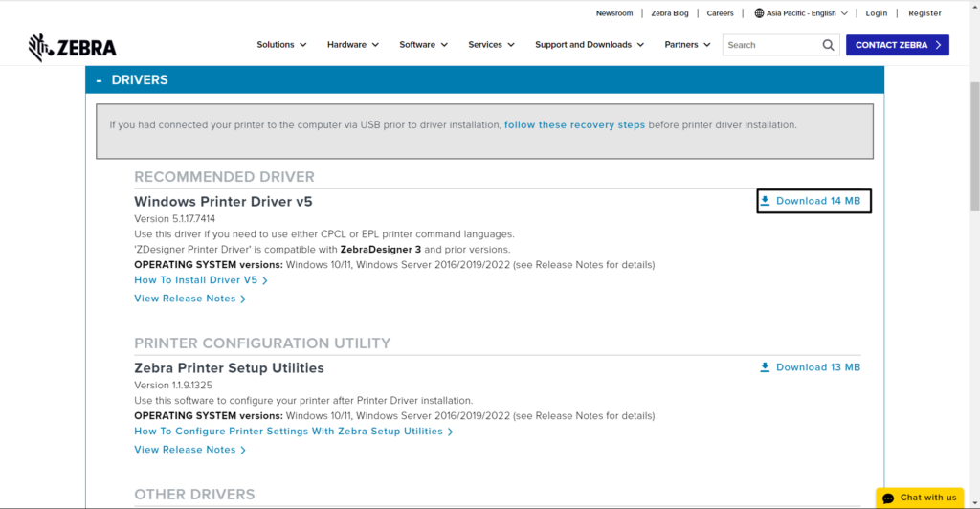Screen dimensions: 980x509
Task: Open the Zebra Blog link
Action: point(668,13)
